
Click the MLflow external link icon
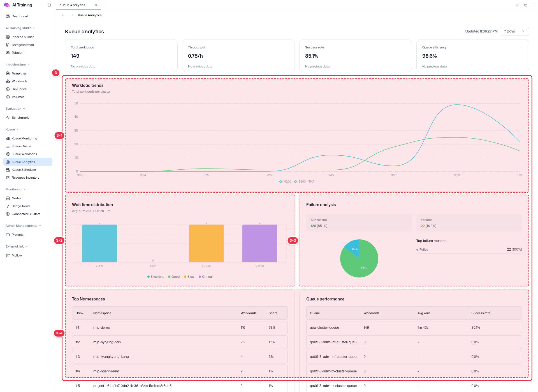point(8,255)
